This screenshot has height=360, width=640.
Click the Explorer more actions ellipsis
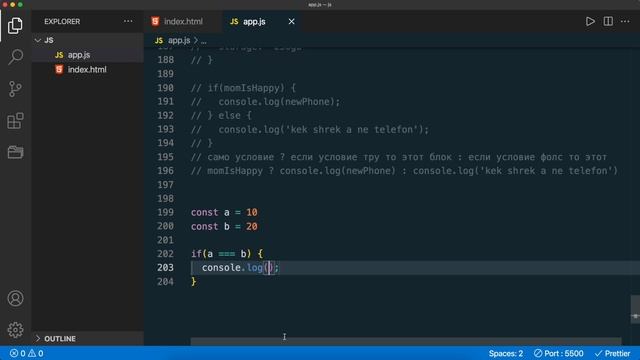[x=128, y=21]
